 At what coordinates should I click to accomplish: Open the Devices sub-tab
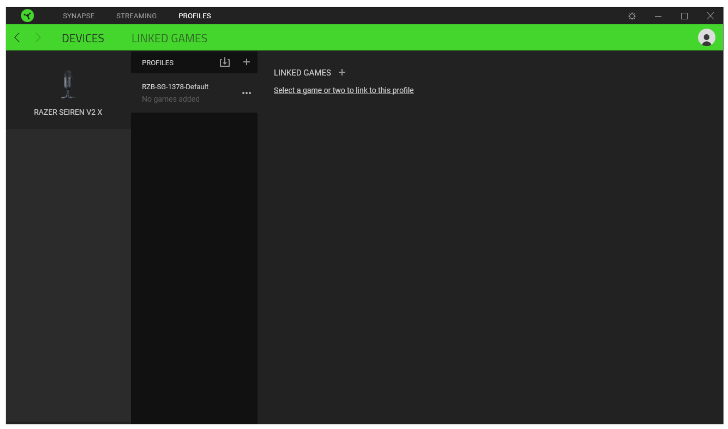(83, 38)
